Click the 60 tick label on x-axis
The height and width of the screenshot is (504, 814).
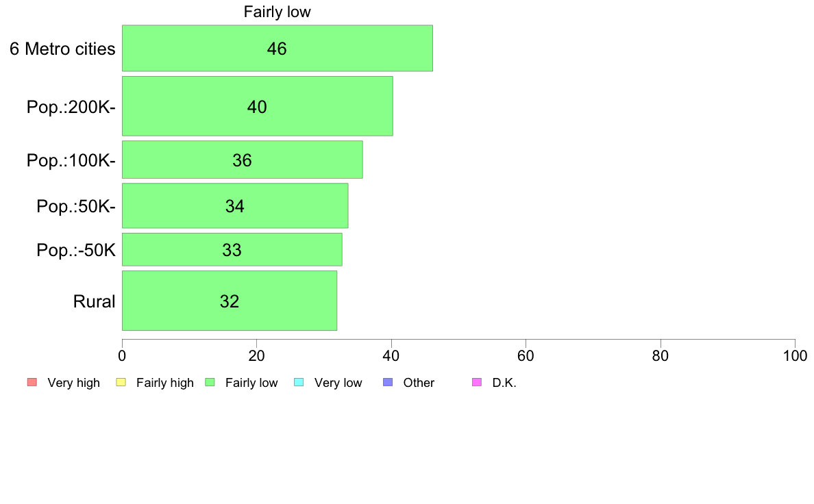[526, 355]
